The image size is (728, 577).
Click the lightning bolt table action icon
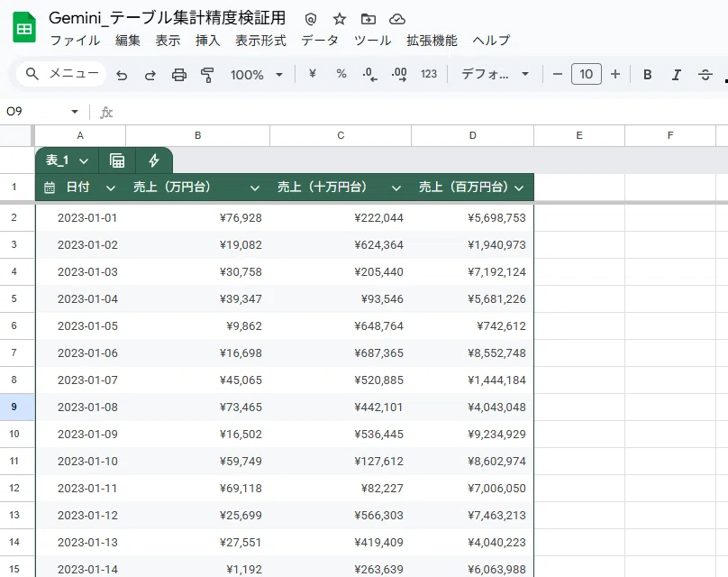154,160
